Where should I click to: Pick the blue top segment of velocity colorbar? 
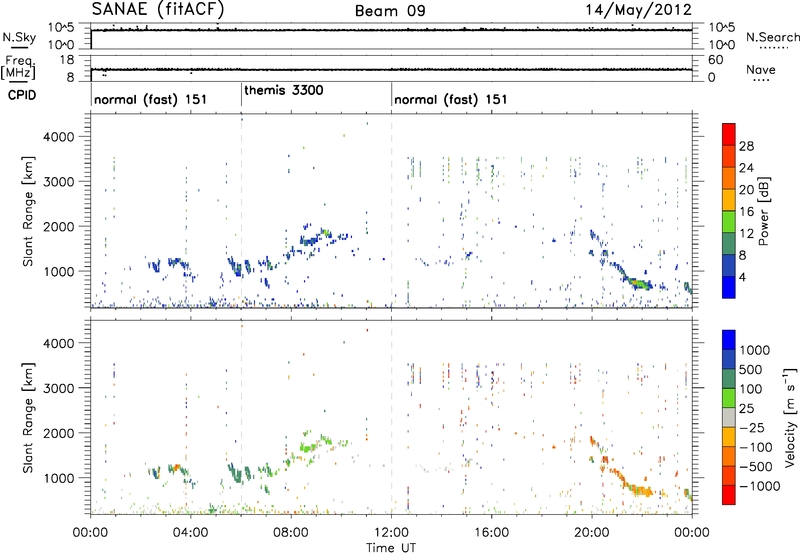[729, 340]
